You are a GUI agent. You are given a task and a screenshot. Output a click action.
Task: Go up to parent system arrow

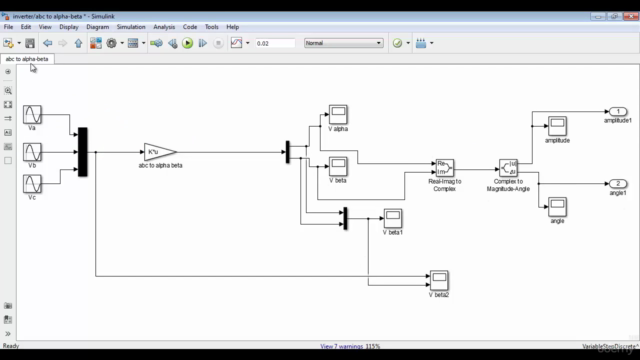coord(78,43)
